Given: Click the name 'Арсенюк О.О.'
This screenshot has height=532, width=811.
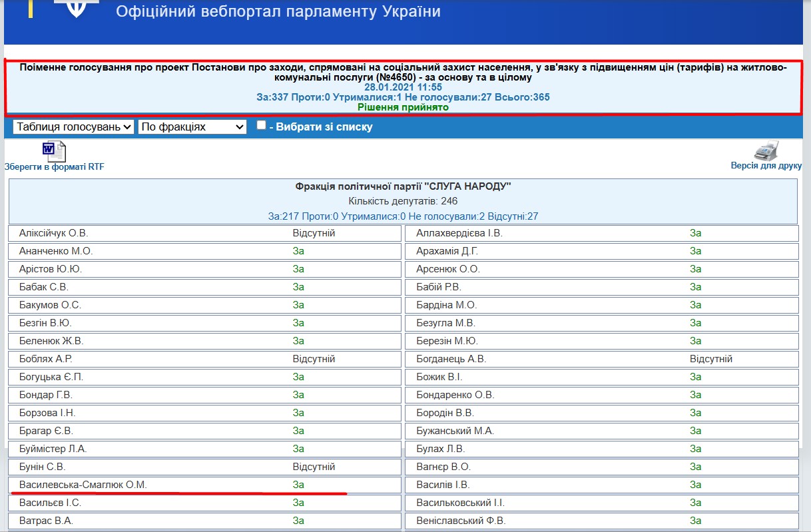Looking at the screenshot, I should coord(448,269).
